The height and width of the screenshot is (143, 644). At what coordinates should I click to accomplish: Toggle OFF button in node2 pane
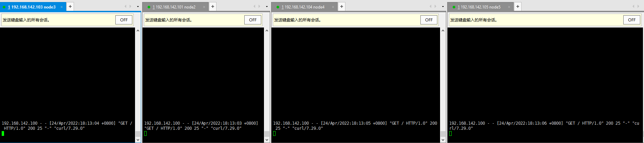tap(253, 20)
